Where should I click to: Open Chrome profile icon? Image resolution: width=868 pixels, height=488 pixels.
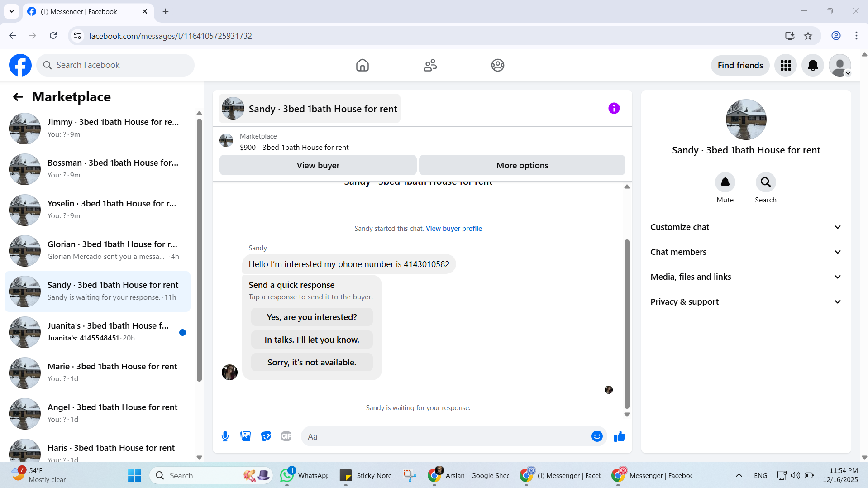pyautogui.click(x=835, y=36)
